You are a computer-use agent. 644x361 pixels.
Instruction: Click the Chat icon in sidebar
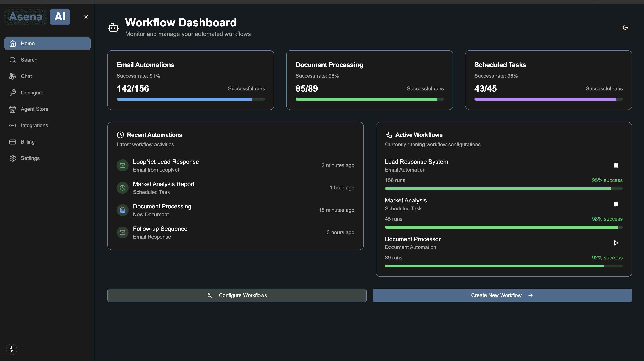coord(12,76)
